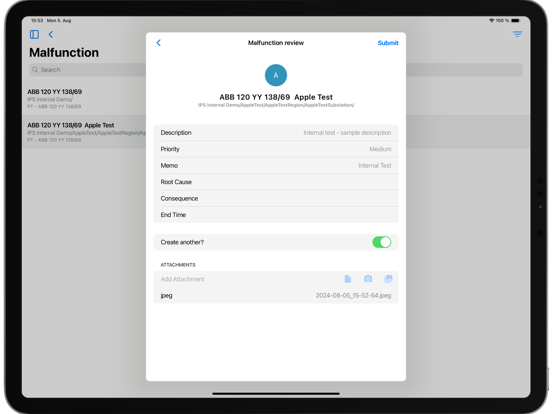The height and width of the screenshot is (414, 552).
Task: Open the Priority row showing Medium
Action: pos(276,149)
